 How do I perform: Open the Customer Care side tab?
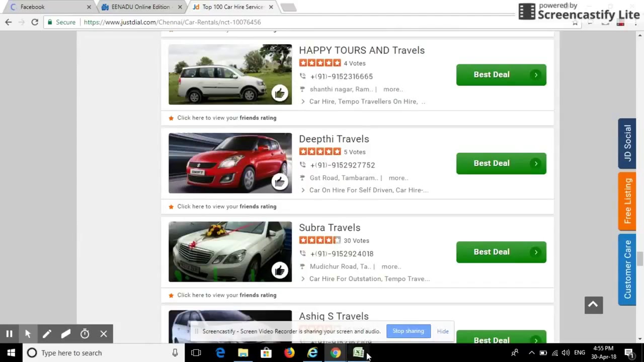(x=627, y=269)
